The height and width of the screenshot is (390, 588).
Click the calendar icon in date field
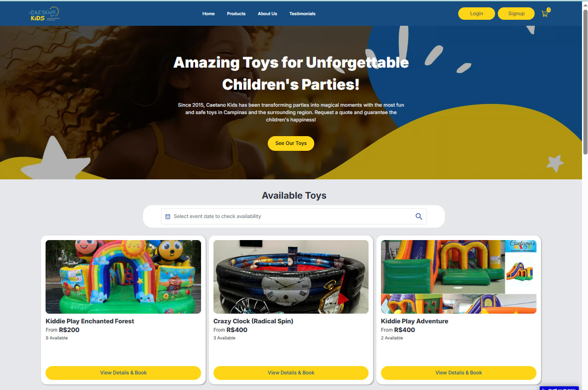click(x=168, y=217)
